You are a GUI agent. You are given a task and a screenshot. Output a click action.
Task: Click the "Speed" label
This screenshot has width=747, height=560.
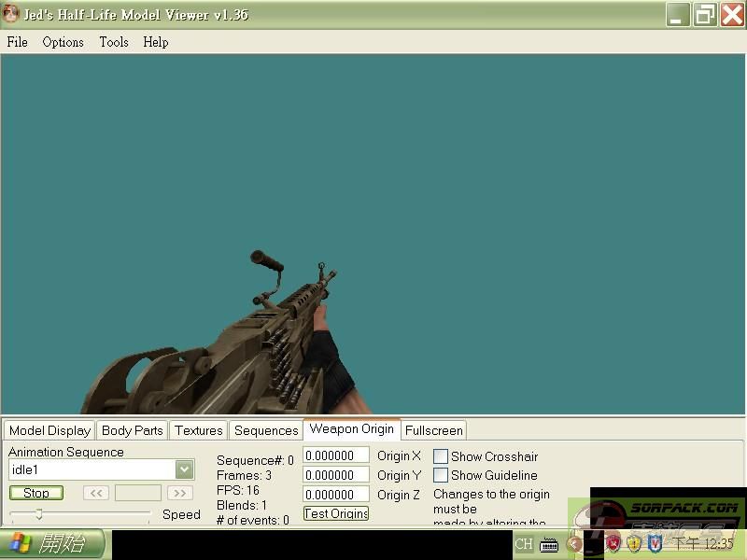pos(181,514)
